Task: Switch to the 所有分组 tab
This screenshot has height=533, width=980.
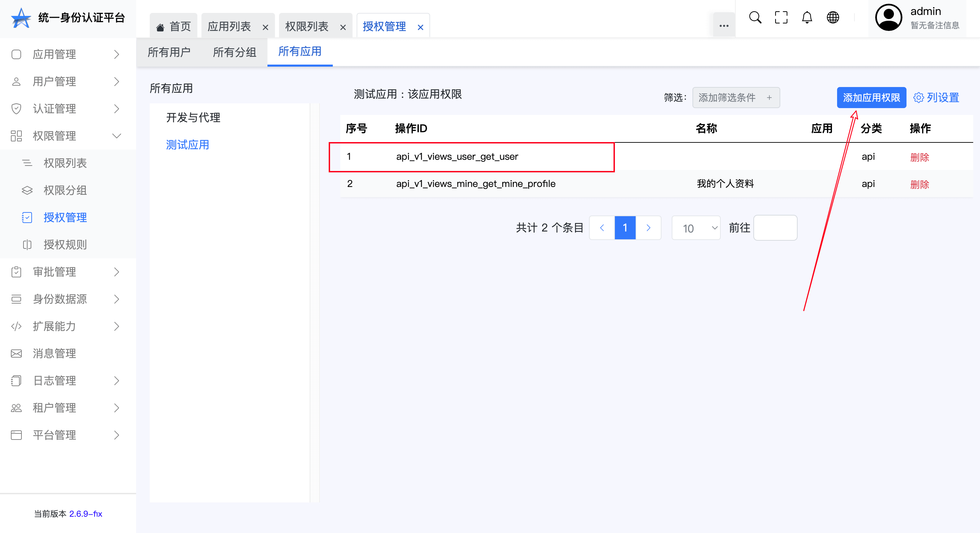Action: pos(234,52)
